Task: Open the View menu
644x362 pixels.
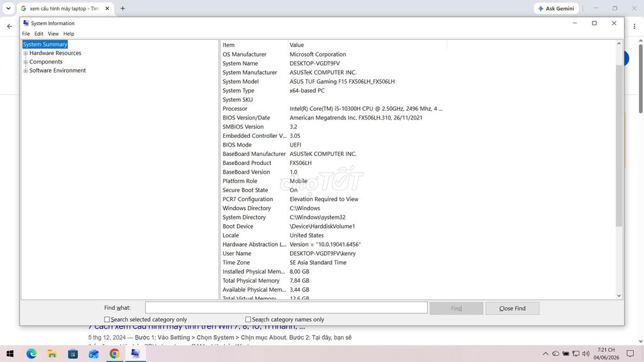Action: coord(53,34)
